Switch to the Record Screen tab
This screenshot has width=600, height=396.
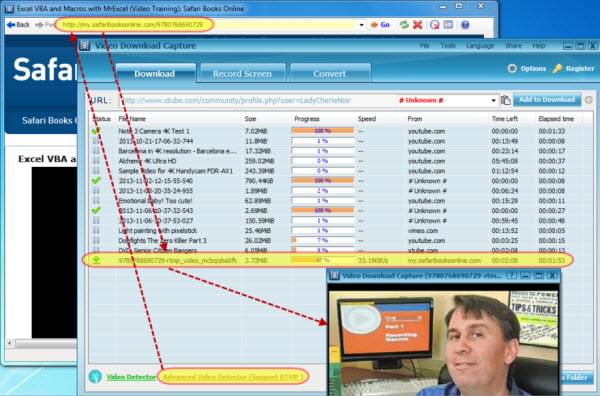click(242, 73)
